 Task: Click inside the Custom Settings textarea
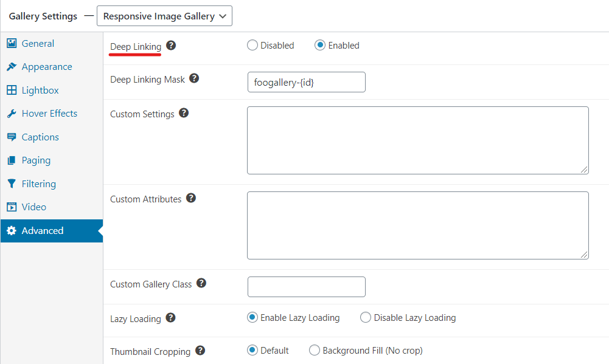click(418, 140)
